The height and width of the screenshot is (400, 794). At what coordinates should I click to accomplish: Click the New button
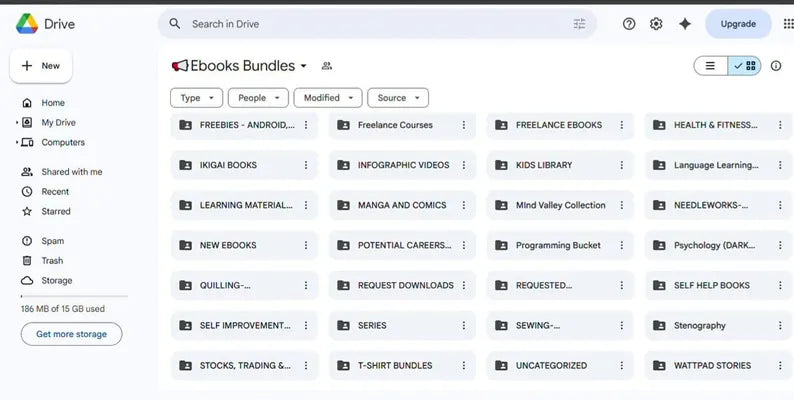41,66
